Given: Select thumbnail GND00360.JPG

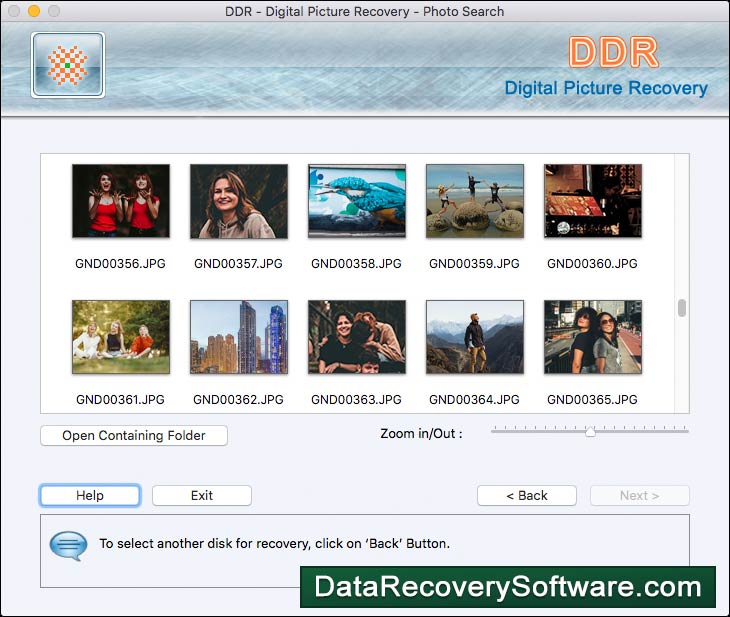Looking at the screenshot, I should coord(592,201).
